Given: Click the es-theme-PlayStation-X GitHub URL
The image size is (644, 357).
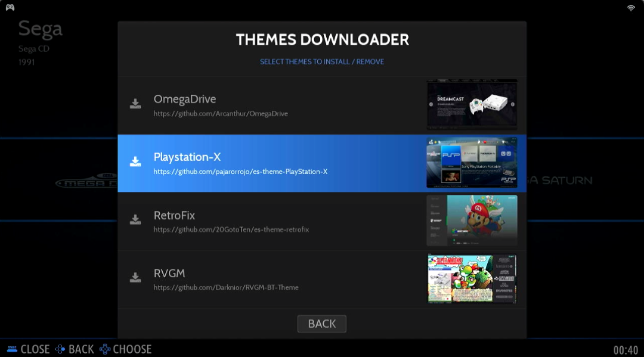Looking at the screenshot, I should [241, 172].
